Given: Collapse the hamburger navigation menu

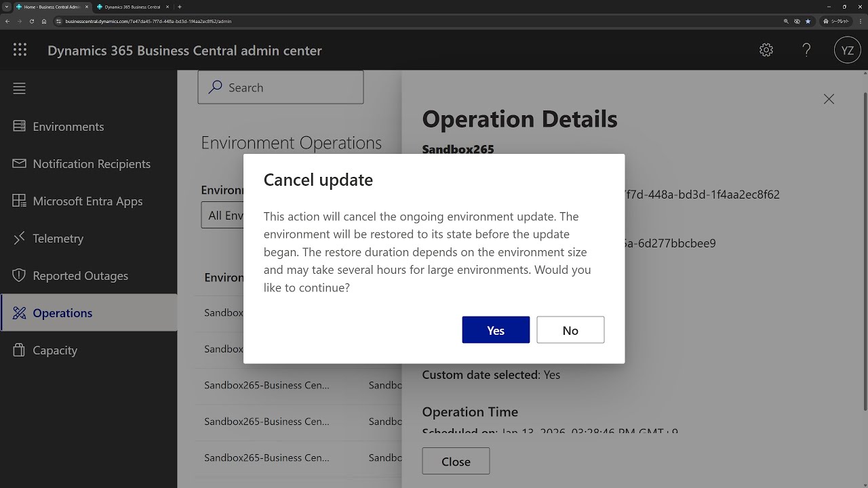Looking at the screenshot, I should point(20,88).
